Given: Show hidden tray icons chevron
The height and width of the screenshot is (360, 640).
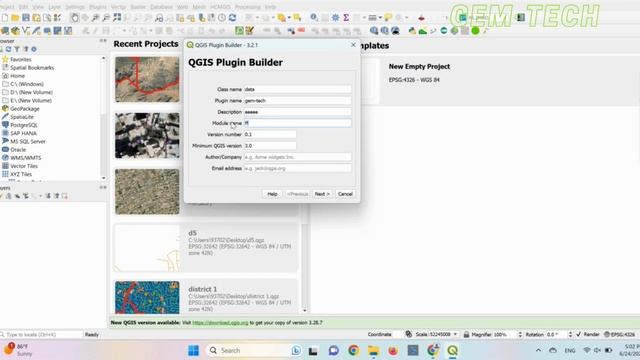Looking at the screenshot, I should click(538, 351).
